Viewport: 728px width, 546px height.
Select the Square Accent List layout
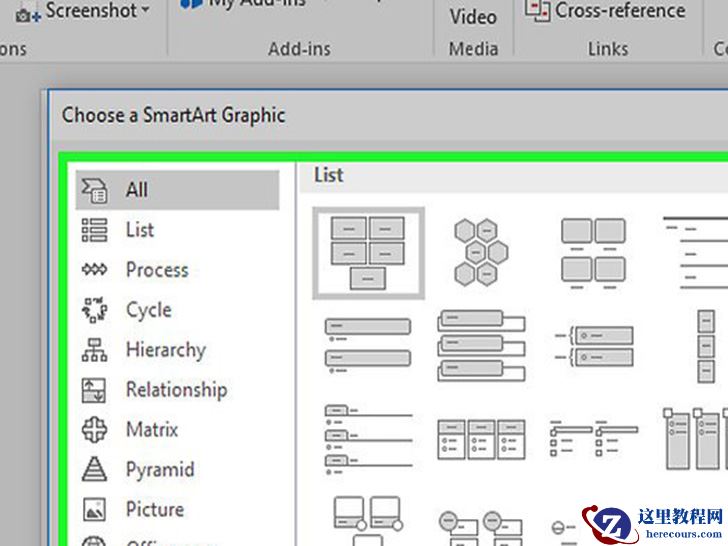[x=594, y=439]
